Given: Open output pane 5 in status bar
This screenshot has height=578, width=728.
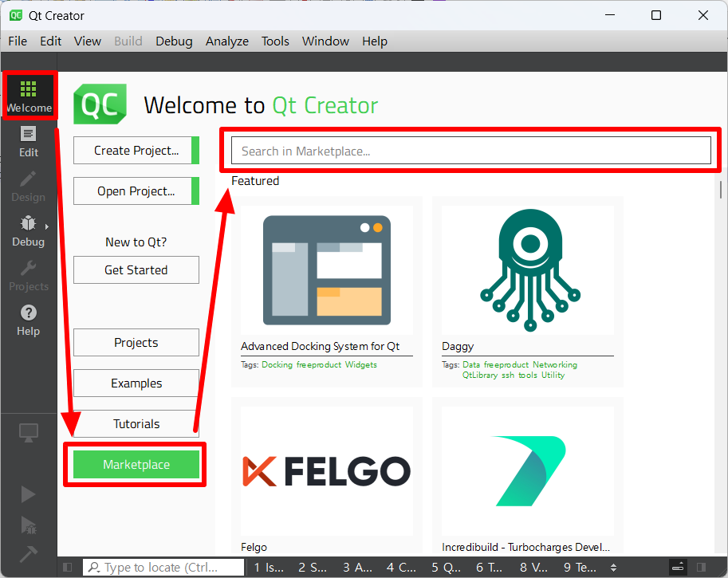Looking at the screenshot, I should (446, 568).
